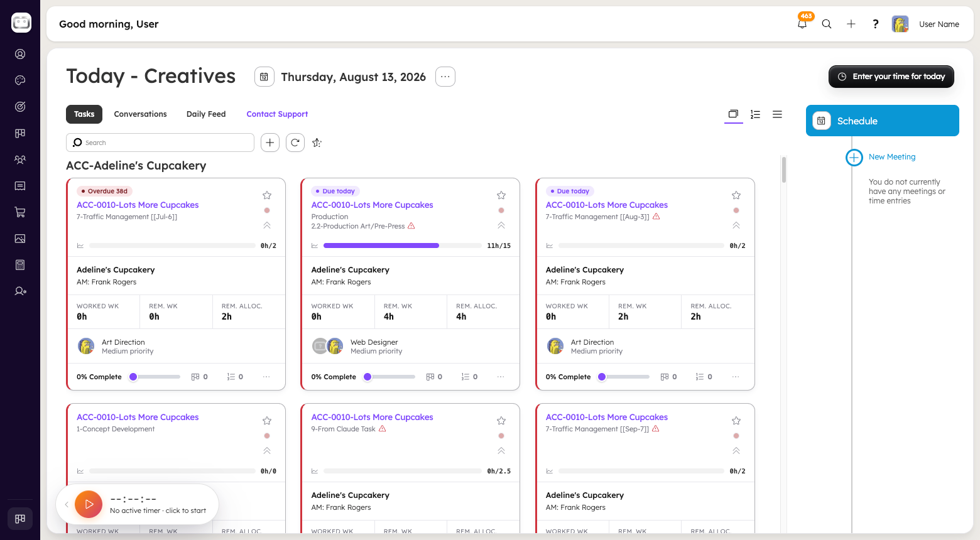The width and height of the screenshot is (980, 540).
Task: Open the ellipsis menu on Web Designer card
Action: tap(501, 377)
